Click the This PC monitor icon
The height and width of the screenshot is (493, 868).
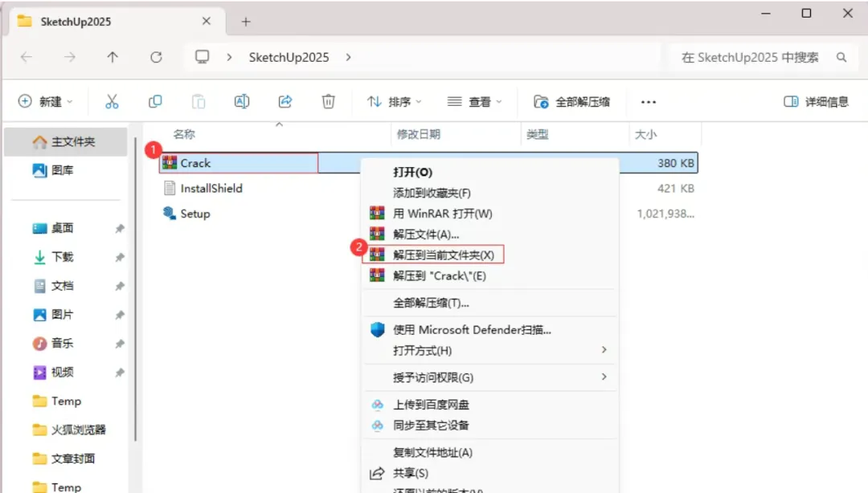(202, 57)
